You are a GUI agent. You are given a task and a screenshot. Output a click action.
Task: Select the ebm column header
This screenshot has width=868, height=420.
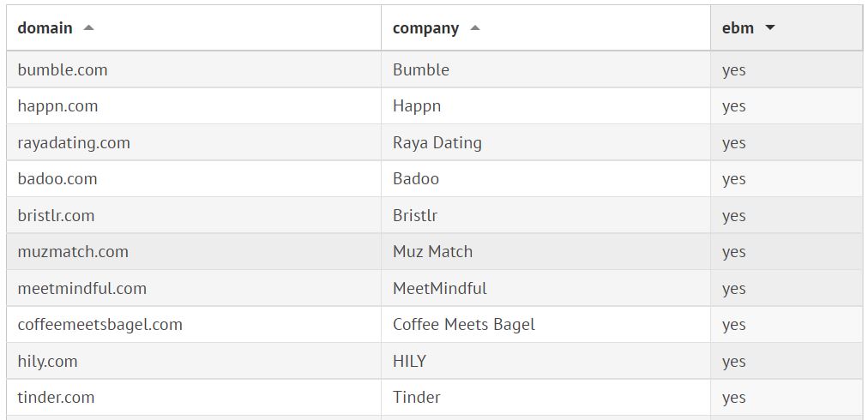click(x=738, y=27)
